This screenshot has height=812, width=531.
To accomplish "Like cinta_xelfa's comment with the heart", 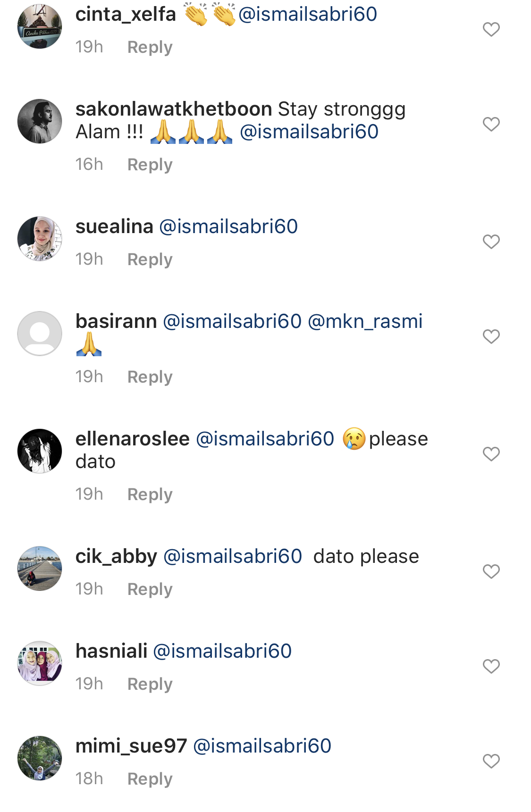I will (491, 30).
